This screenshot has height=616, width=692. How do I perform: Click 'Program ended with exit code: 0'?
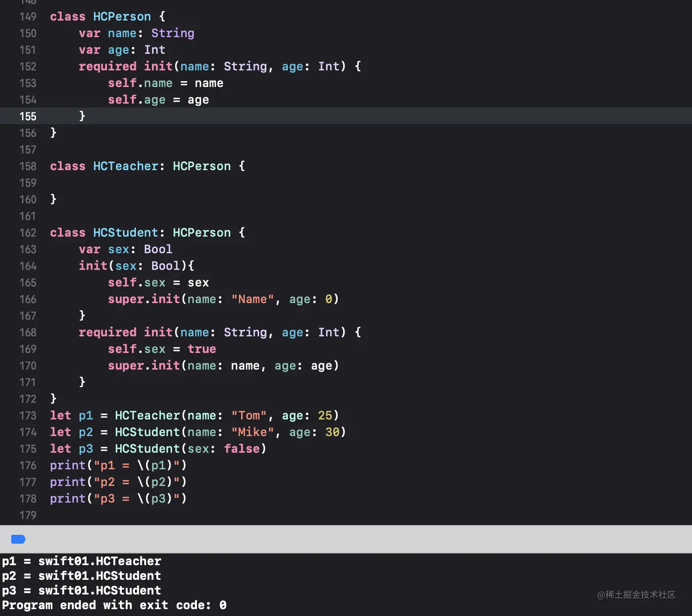coord(114,605)
